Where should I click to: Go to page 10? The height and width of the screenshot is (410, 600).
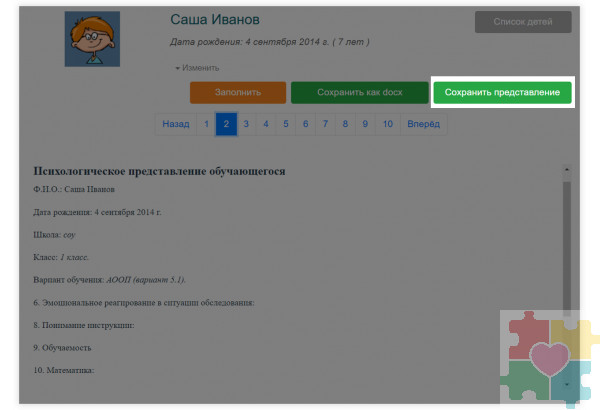(x=388, y=125)
